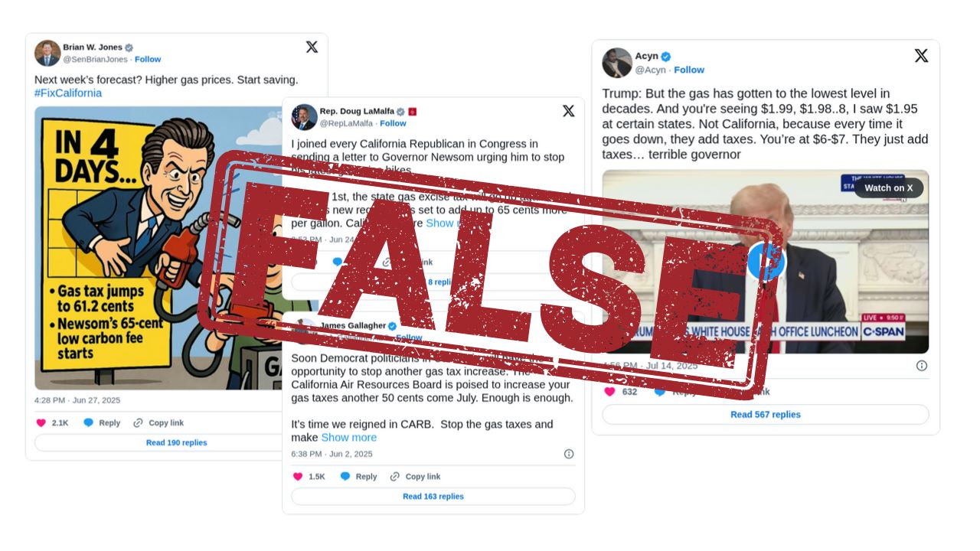Click Watch on X video overlay
Screen dimensions: 980x551
pos(888,187)
